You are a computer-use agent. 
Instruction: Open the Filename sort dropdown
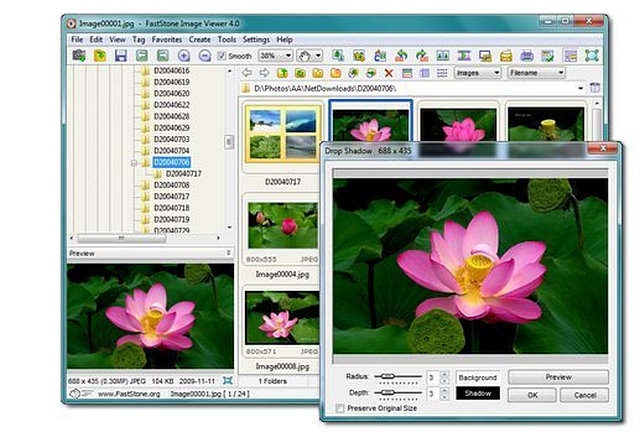[x=561, y=73]
